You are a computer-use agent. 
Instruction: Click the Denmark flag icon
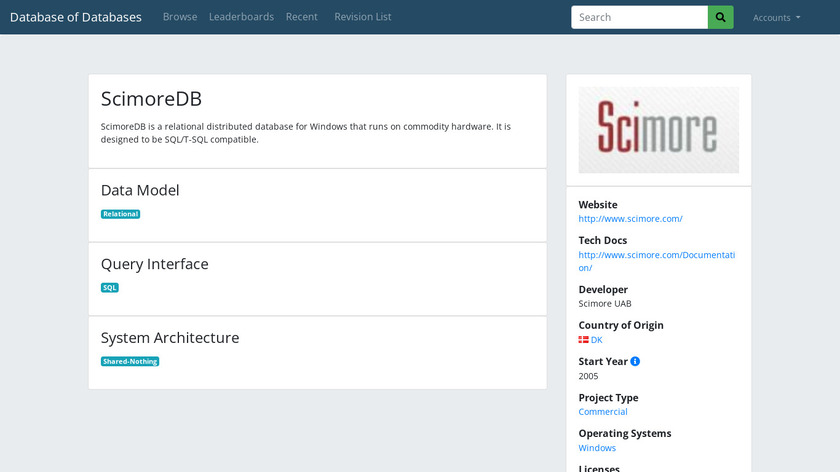click(x=583, y=340)
